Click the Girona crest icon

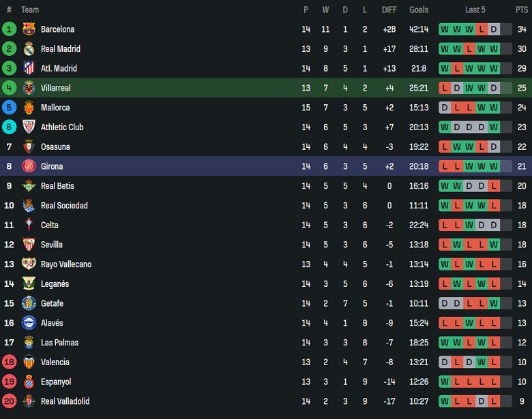click(x=29, y=166)
